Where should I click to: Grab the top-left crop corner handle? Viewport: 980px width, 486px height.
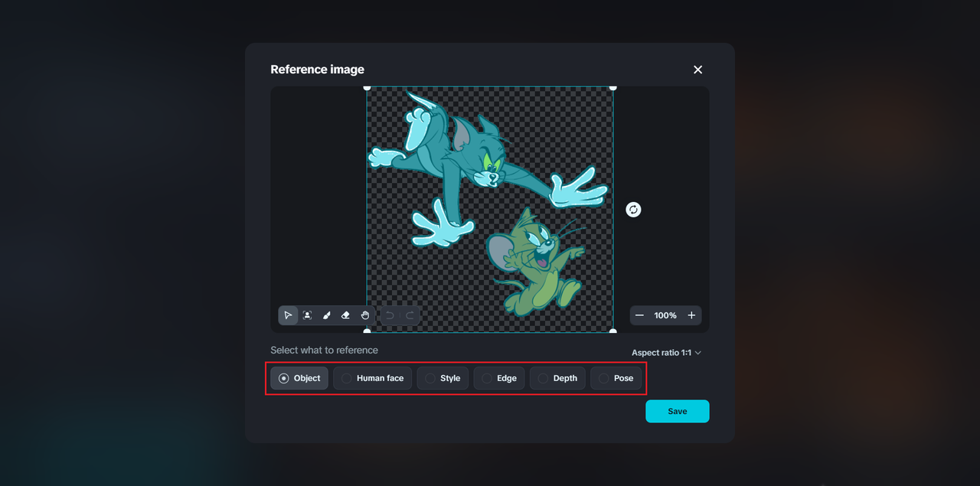click(367, 87)
